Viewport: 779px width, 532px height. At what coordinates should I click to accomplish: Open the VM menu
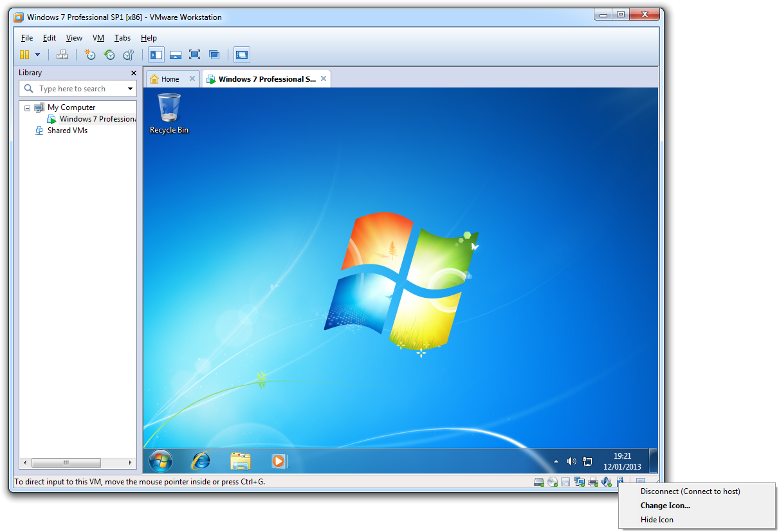point(98,38)
